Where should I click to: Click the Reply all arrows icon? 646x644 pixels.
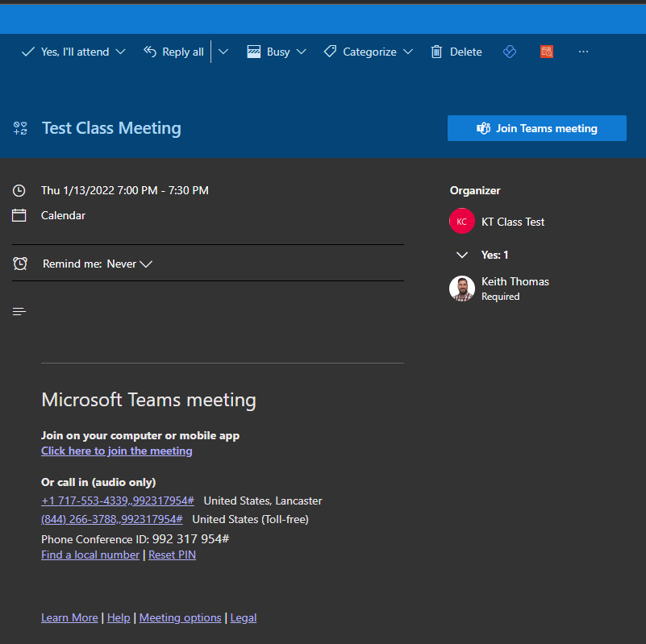tap(150, 52)
